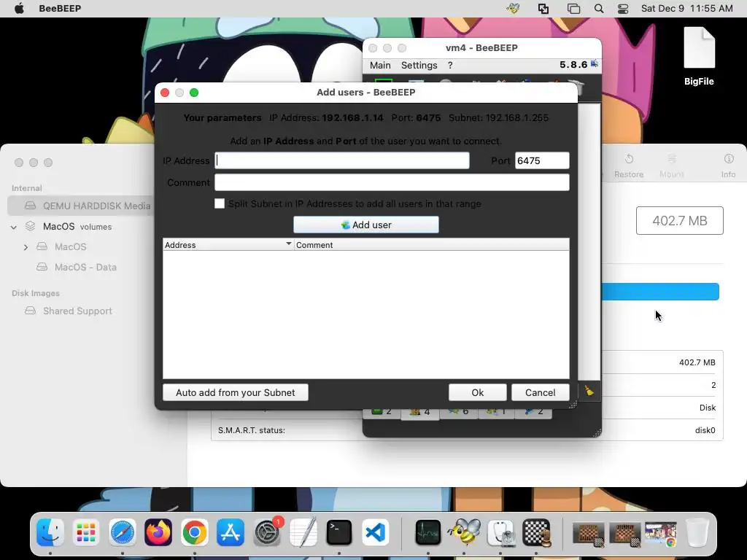
Task: Launch Visual Studio Code from the Dock
Action: pos(375,532)
